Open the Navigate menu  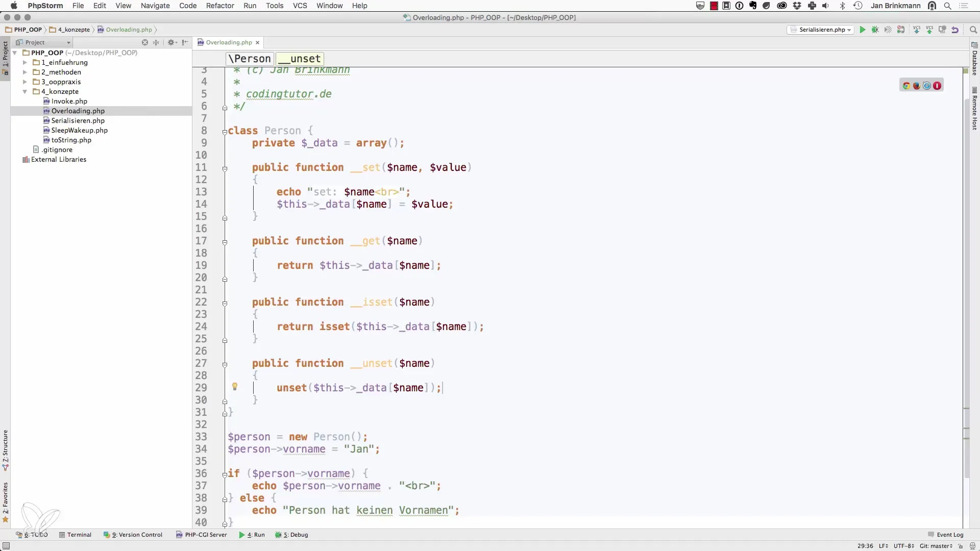tap(155, 6)
